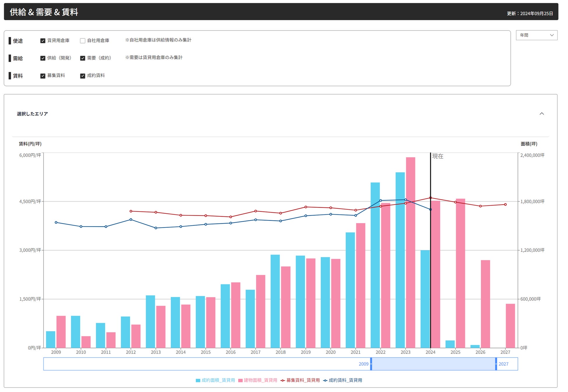The height and width of the screenshot is (392, 568).
Task: Click the 現在 vertical marker line label
Action: 438,156
